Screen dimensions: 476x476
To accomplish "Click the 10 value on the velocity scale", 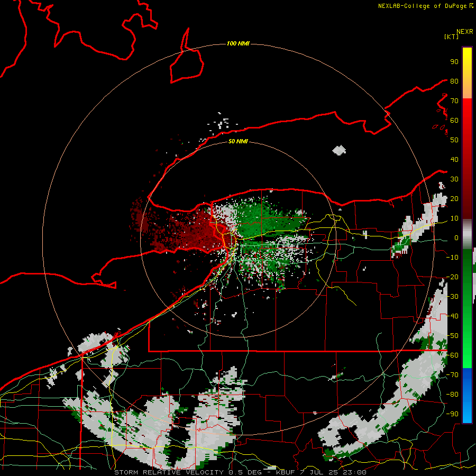I will coord(454,218).
